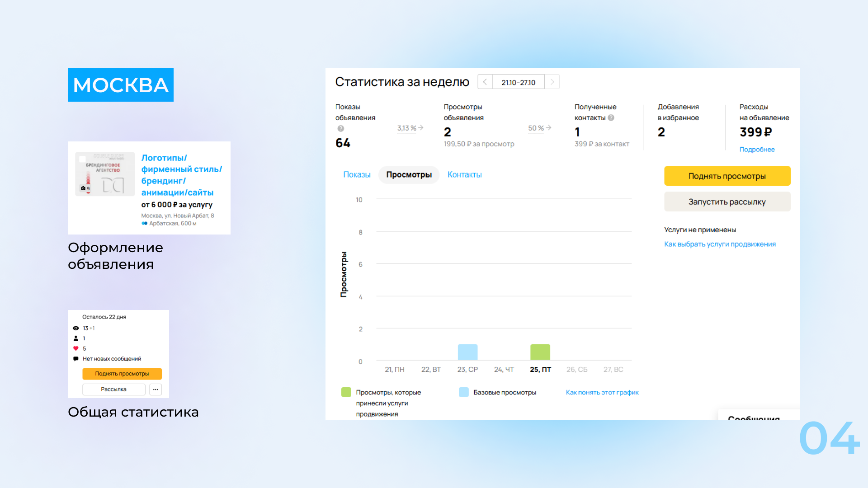Image resolution: width=868 pixels, height=488 pixels.
Task: Click the person contacts icon in statistics card
Action: [x=76, y=338]
